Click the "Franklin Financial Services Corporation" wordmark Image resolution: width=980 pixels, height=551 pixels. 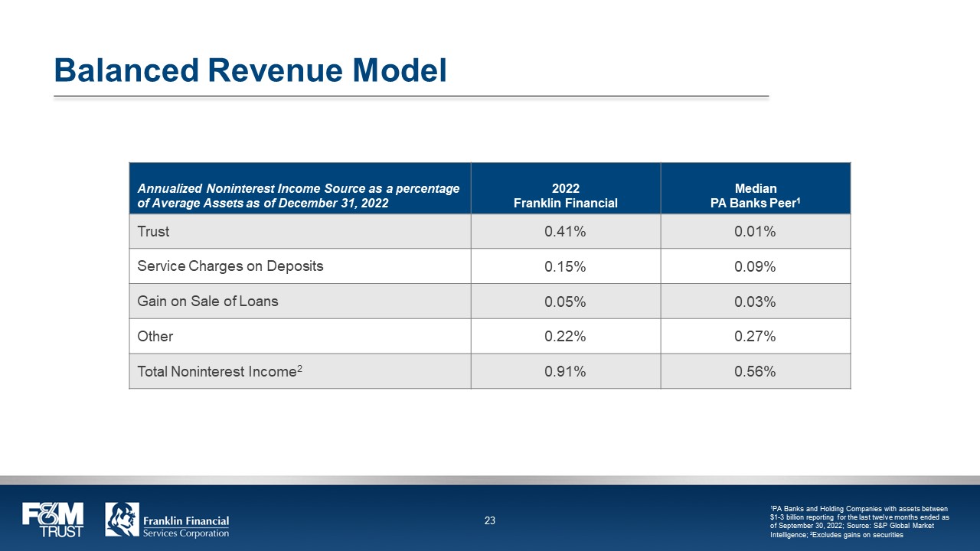point(186,527)
